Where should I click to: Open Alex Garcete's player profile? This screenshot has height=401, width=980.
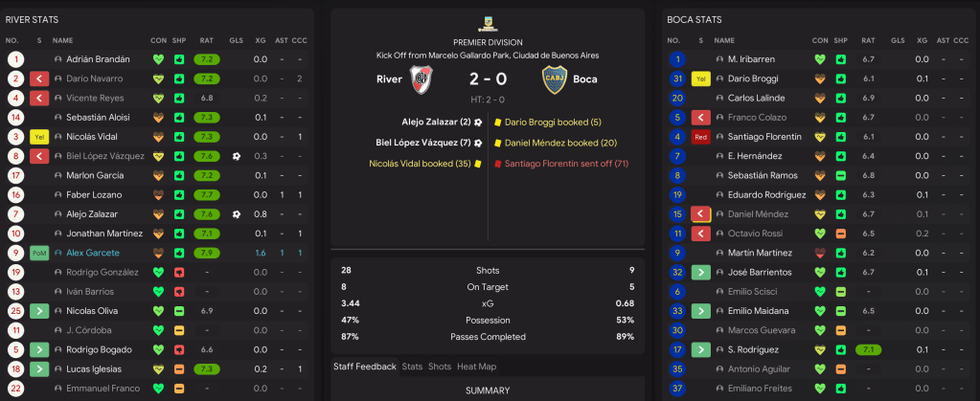(x=93, y=253)
